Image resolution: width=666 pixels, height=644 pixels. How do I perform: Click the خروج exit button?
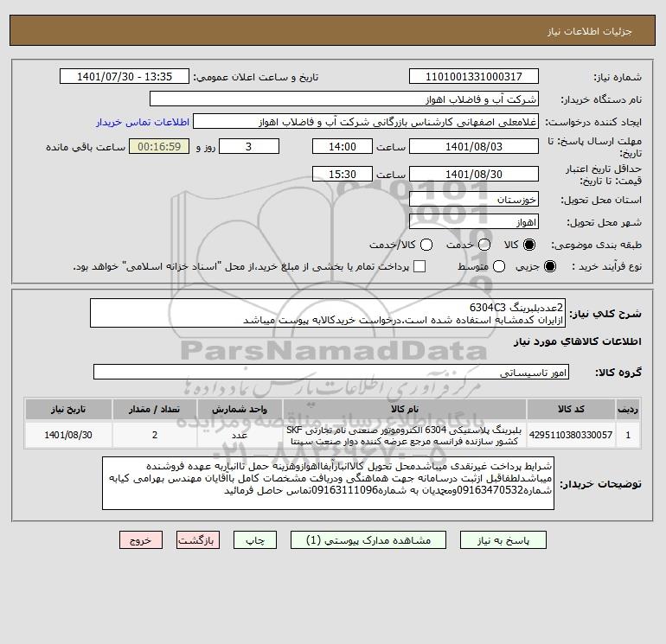[x=141, y=540]
